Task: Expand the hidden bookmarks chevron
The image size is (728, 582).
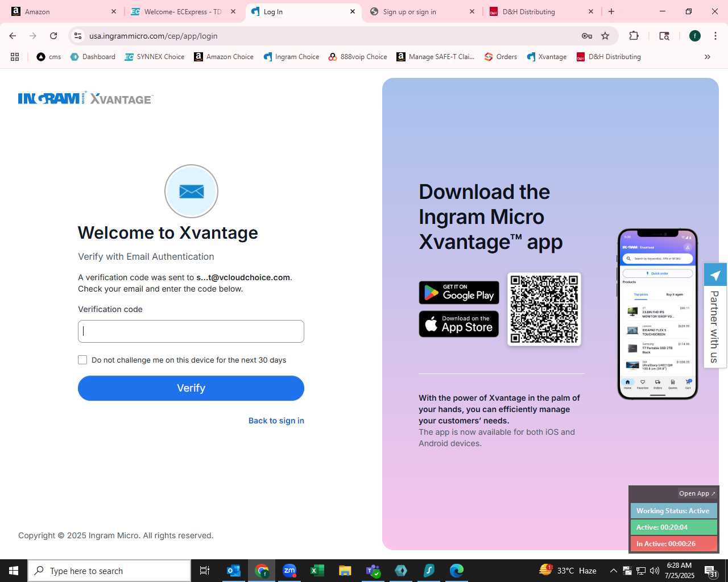Action: 708,57
